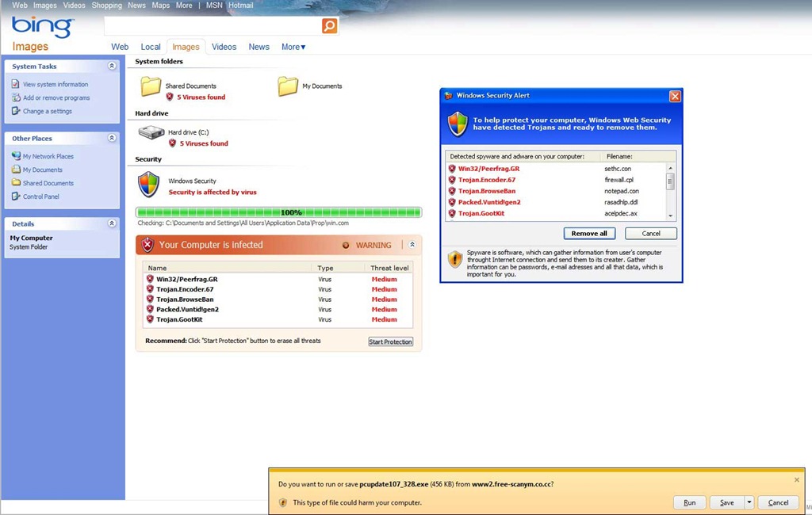Switch to the Local search tab
Image resolution: width=812 pixels, height=515 pixels.
(x=151, y=47)
